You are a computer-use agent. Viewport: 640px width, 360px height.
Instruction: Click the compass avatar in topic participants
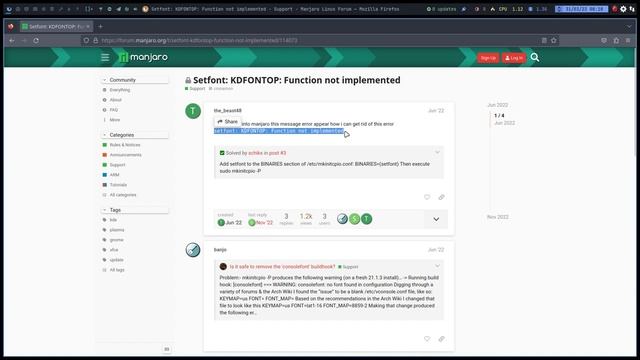342,219
